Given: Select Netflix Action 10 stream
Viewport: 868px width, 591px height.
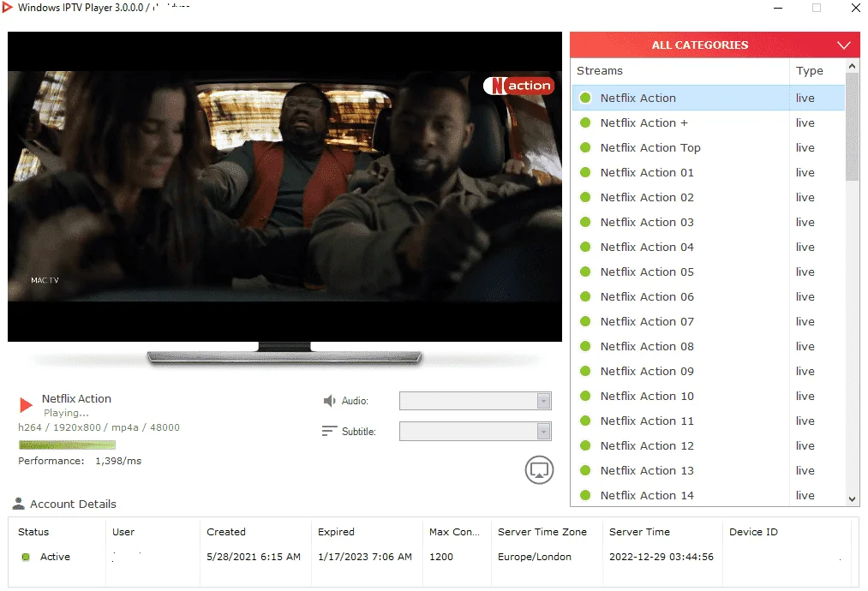Looking at the screenshot, I should click(x=709, y=397).
